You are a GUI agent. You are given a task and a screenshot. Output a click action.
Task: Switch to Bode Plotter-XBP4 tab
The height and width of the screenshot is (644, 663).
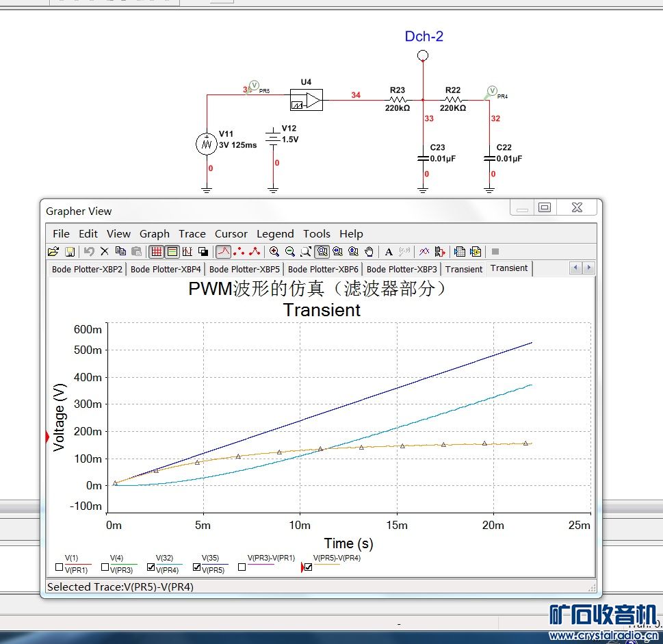(166, 270)
